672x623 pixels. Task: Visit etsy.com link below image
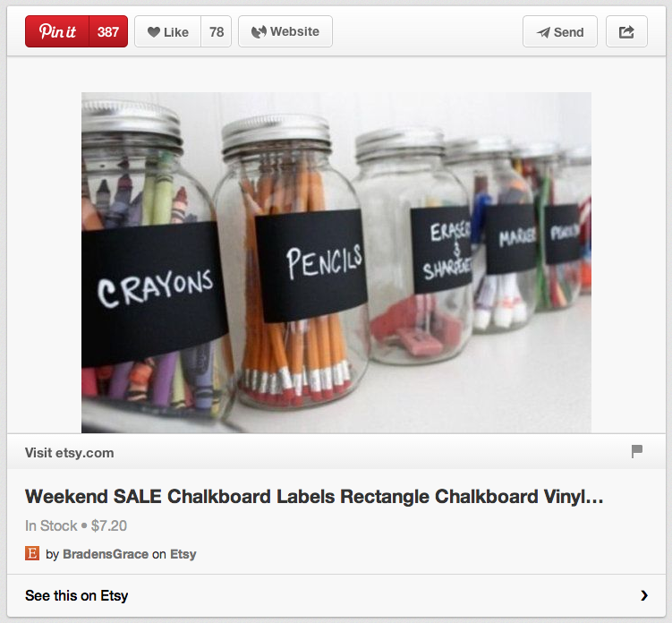pos(70,453)
